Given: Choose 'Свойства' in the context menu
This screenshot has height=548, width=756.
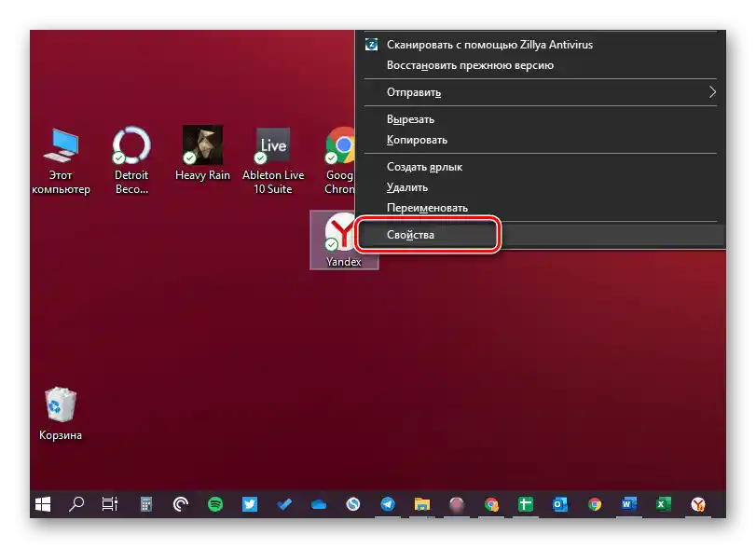Looking at the screenshot, I should click(411, 235).
